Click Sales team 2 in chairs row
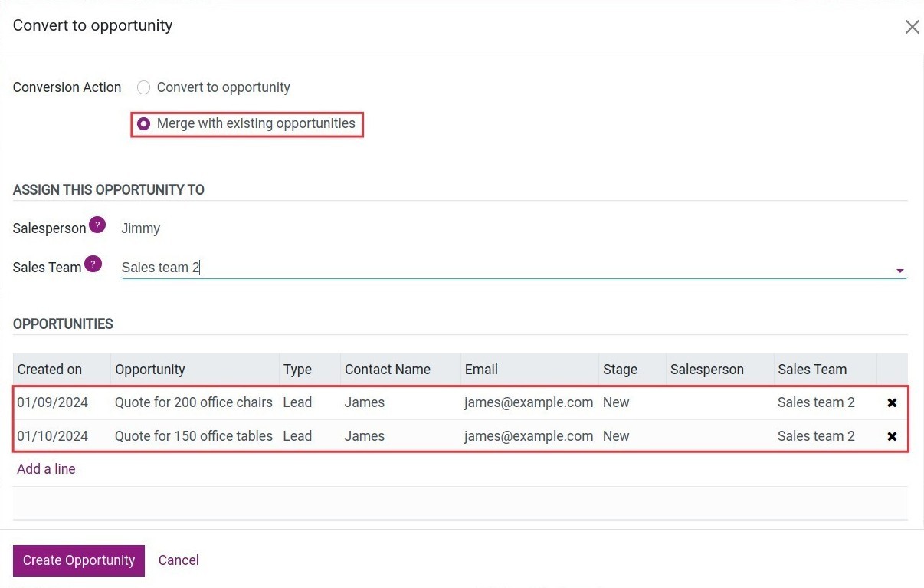Screen dimensions: 924x588 [816, 402]
